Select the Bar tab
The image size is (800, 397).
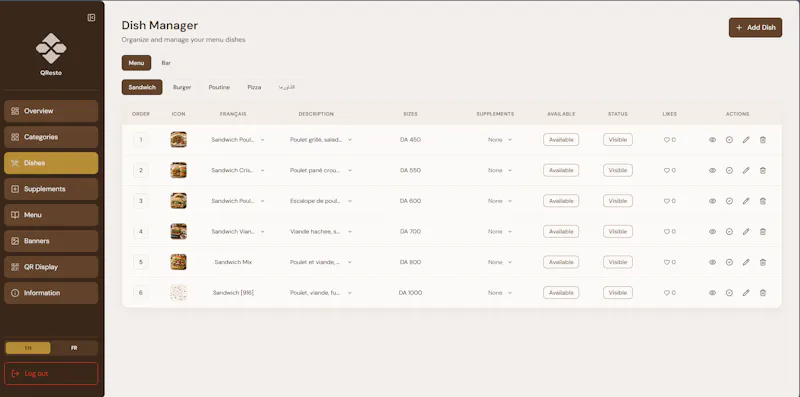166,63
